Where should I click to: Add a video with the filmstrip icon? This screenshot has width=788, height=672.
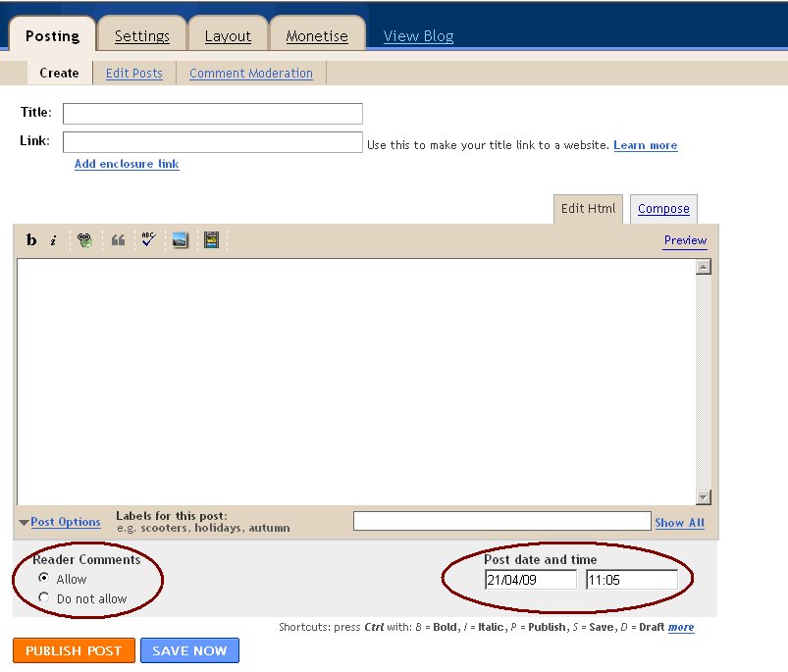(211, 240)
